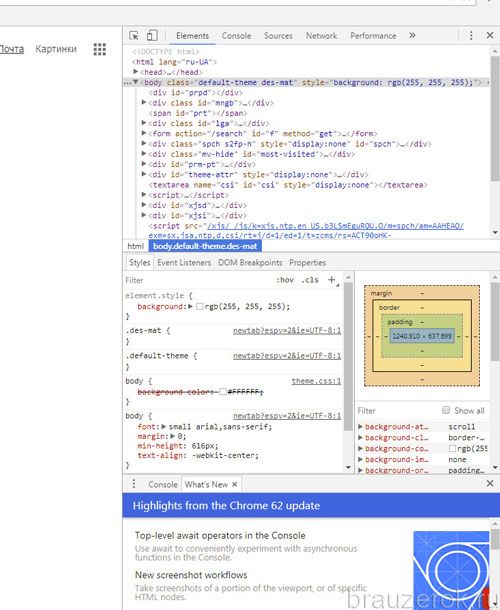Expand the div id prm-pt node
500x610 pixels.
(x=144, y=164)
